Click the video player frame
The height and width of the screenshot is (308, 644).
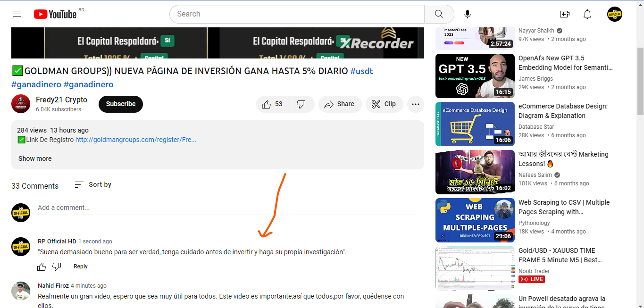pos(217,43)
